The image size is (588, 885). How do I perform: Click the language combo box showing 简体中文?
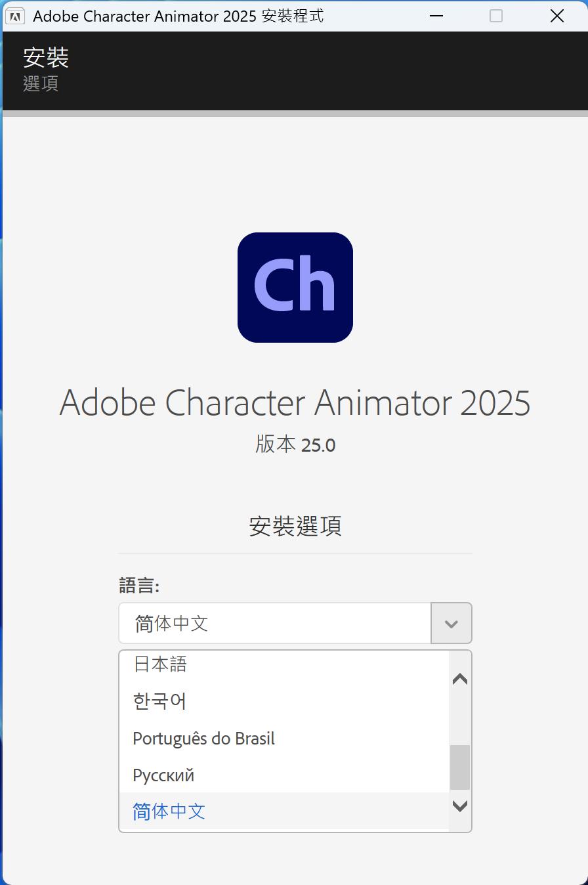pyautogui.click(x=275, y=624)
